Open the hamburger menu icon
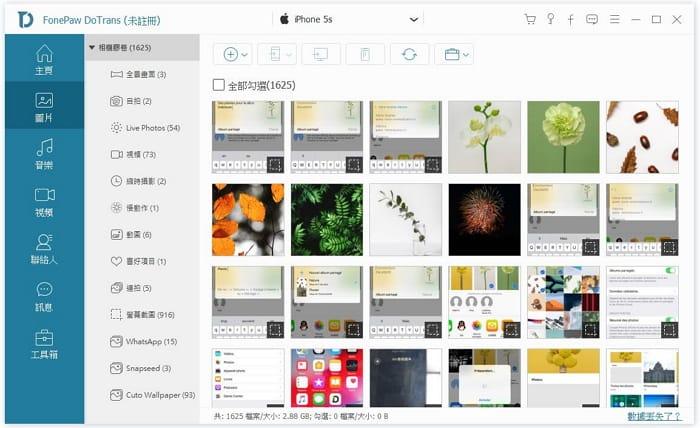The width and height of the screenshot is (700, 428). point(615,19)
